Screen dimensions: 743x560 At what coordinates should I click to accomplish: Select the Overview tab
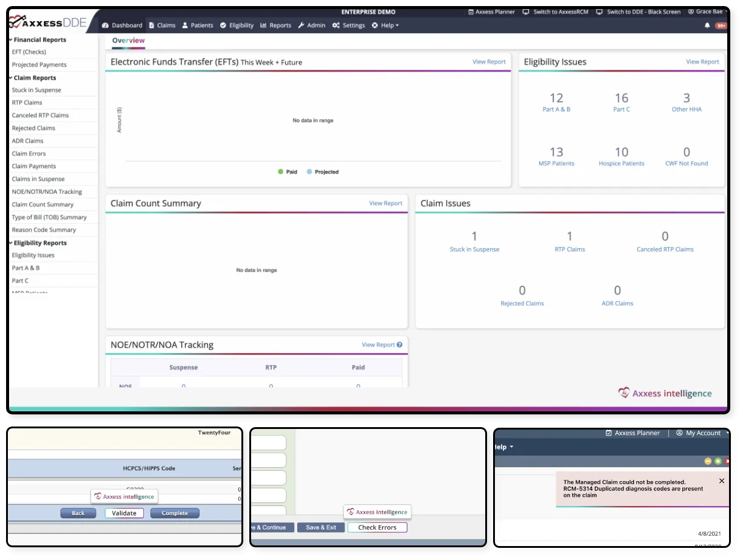tap(129, 41)
